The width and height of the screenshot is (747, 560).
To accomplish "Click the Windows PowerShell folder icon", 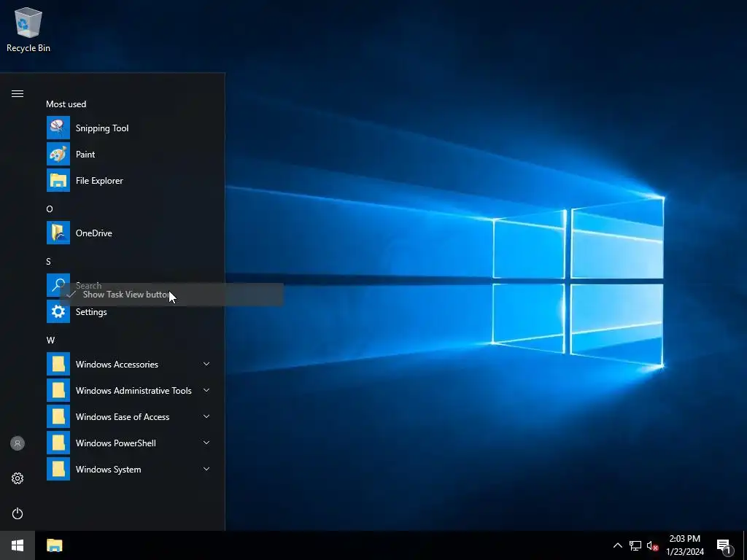I will (58, 443).
